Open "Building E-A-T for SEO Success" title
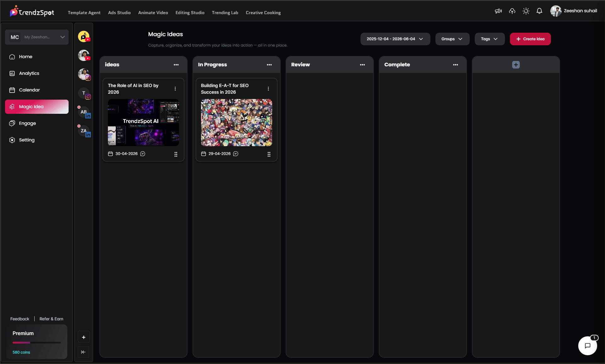This screenshot has width=605, height=364. [x=225, y=89]
